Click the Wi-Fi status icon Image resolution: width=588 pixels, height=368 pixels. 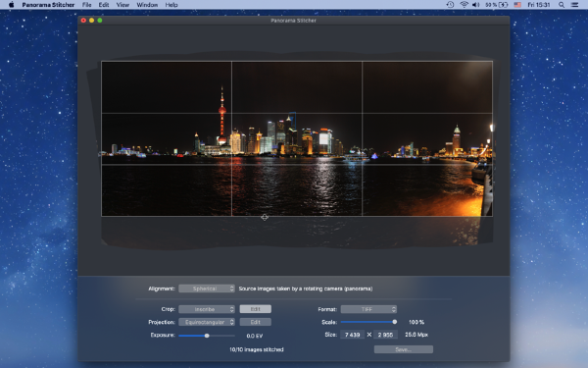(464, 5)
